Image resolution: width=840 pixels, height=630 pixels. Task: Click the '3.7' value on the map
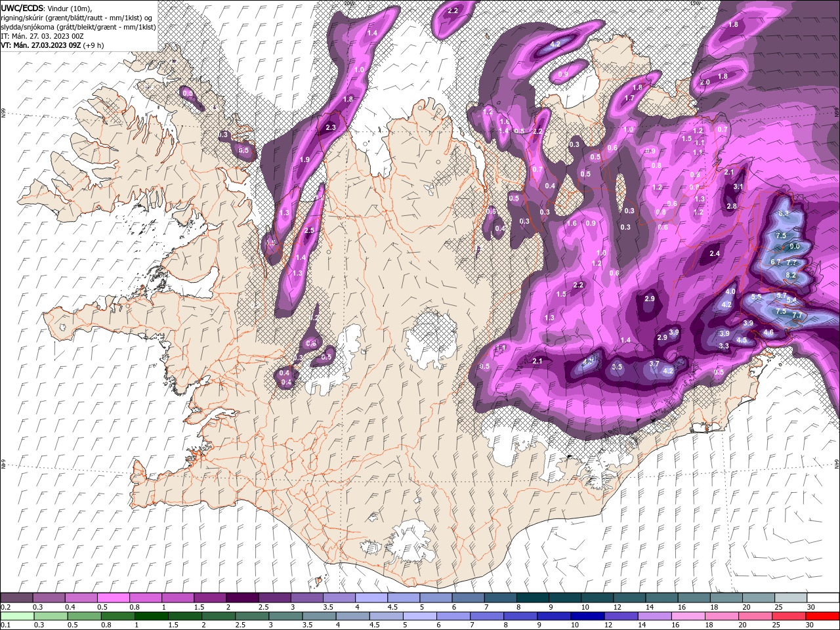(654, 364)
